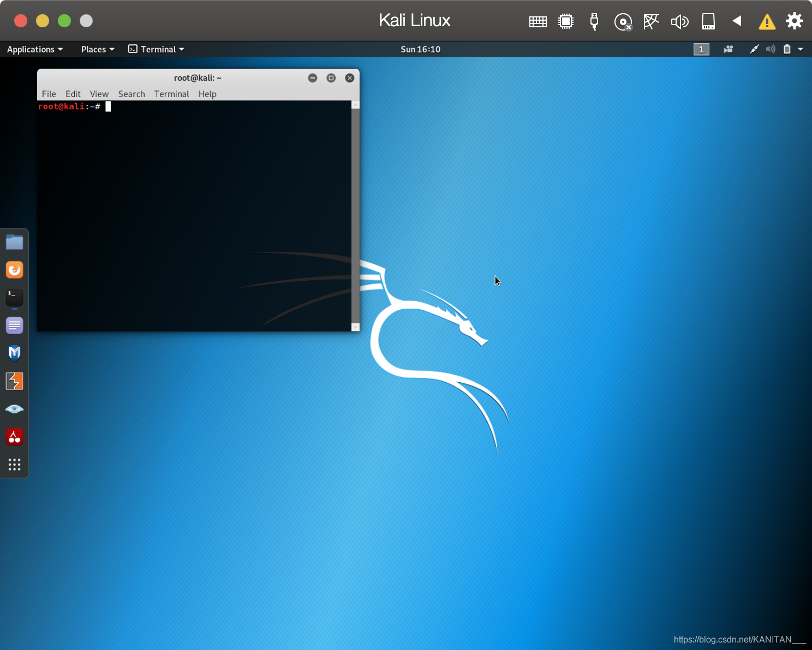The width and height of the screenshot is (812, 650).
Task: Open the system menu dropdown arrow
Action: (801, 49)
